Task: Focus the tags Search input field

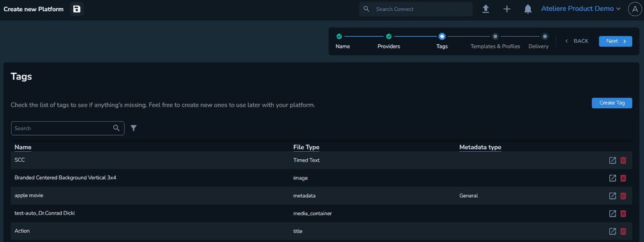Action: click(68, 128)
